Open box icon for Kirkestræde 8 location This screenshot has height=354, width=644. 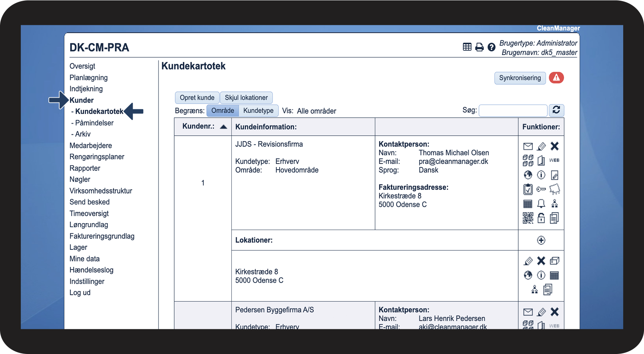coord(555,261)
